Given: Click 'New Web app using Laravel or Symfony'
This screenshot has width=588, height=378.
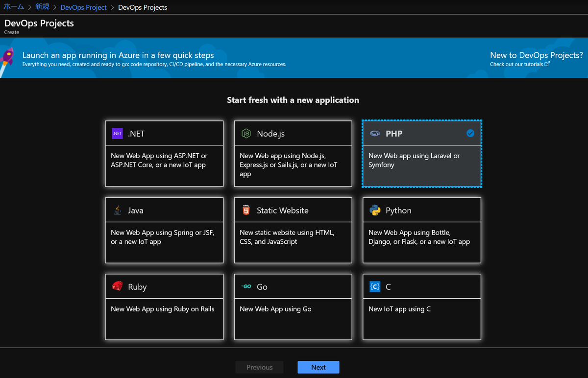Looking at the screenshot, I should pos(414,160).
